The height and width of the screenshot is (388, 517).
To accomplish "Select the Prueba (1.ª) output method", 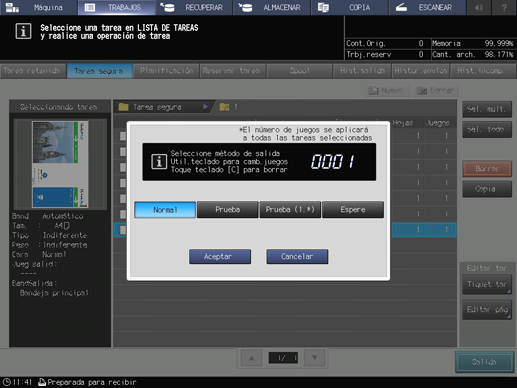I will pyautogui.click(x=290, y=210).
